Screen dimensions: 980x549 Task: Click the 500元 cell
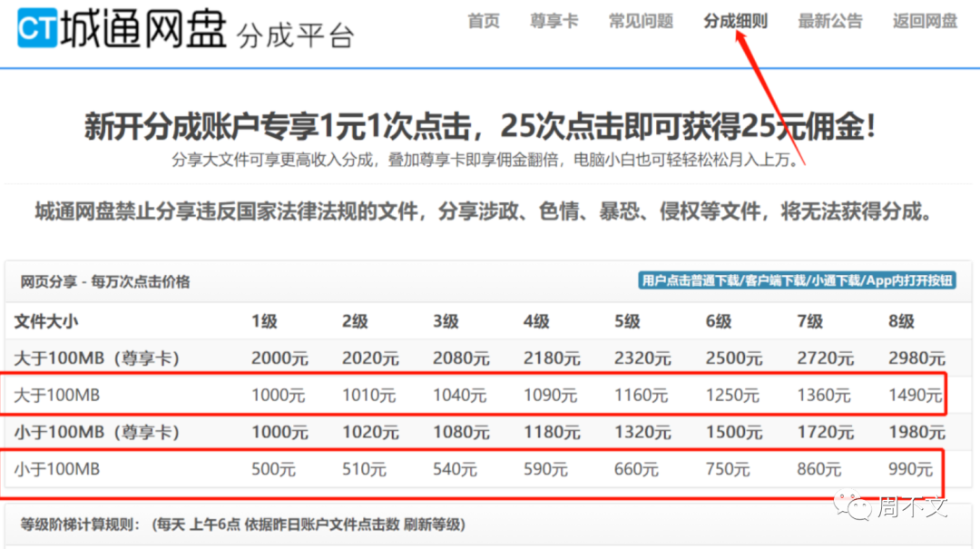273,469
